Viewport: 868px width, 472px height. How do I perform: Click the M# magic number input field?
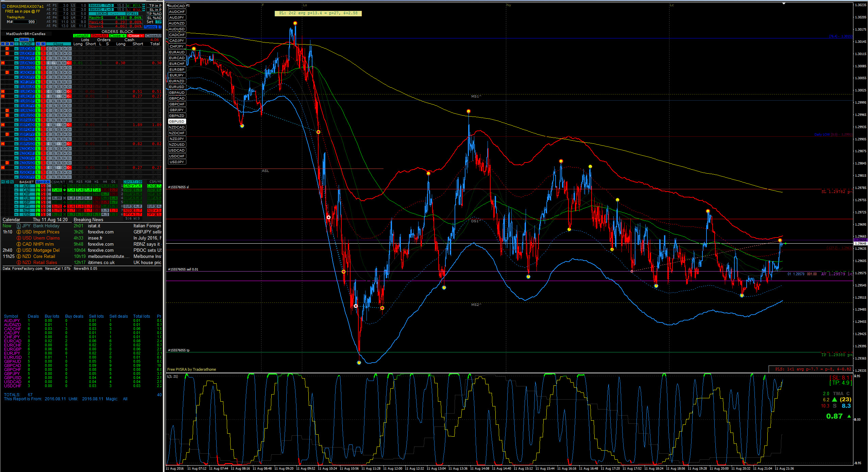[25, 22]
